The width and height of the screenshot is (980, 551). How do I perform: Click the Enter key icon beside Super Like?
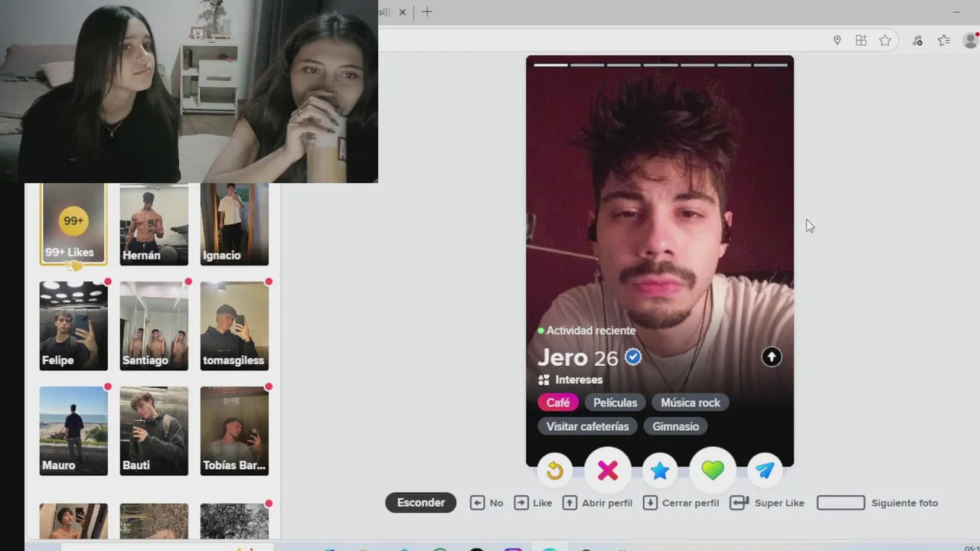click(x=739, y=503)
